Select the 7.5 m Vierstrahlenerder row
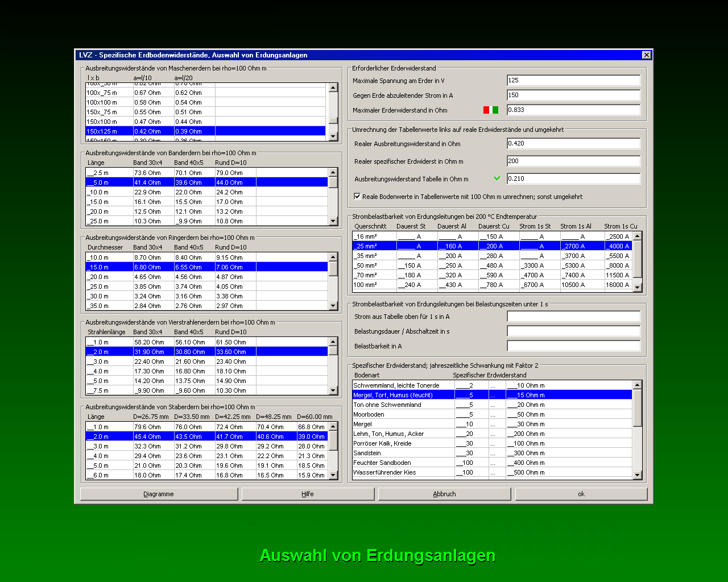728x582 pixels. click(x=206, y=390)
